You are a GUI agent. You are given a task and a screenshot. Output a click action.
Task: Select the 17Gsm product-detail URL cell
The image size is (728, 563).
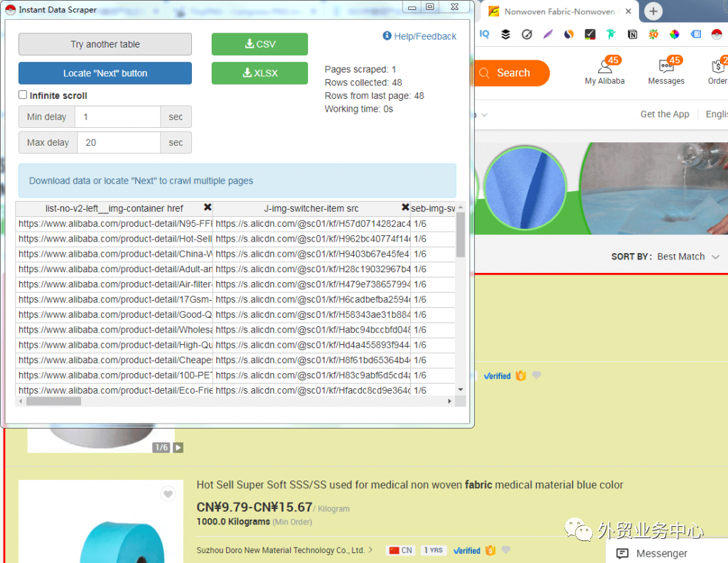pos(114,299)
